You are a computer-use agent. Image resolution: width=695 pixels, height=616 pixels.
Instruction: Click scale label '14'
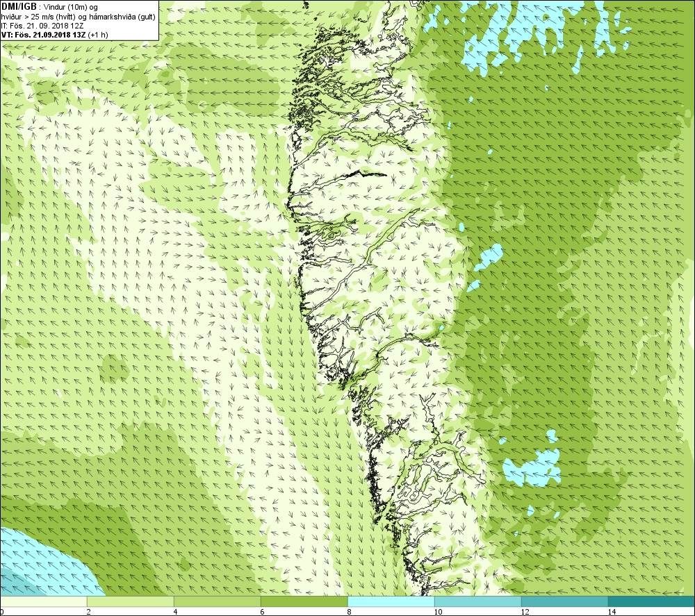click(x=612, y=612)
